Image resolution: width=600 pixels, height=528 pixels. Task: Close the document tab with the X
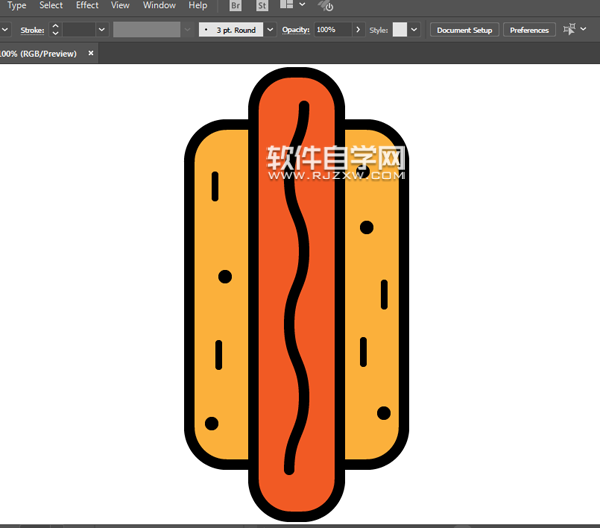point(91,52)
